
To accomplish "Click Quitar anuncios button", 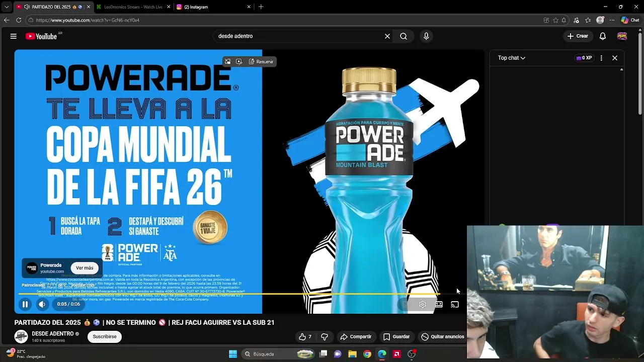I will [x=443, y=337].
